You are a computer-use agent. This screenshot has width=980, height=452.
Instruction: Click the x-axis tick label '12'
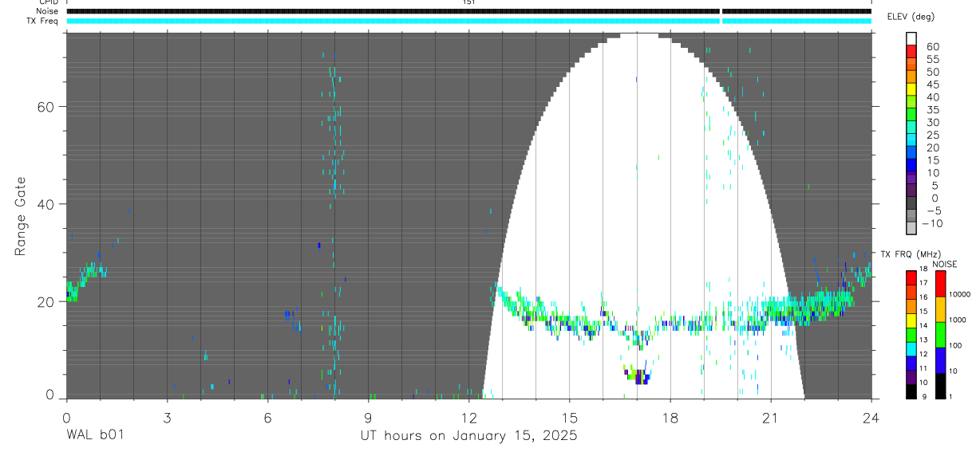[x=468, y=417]
